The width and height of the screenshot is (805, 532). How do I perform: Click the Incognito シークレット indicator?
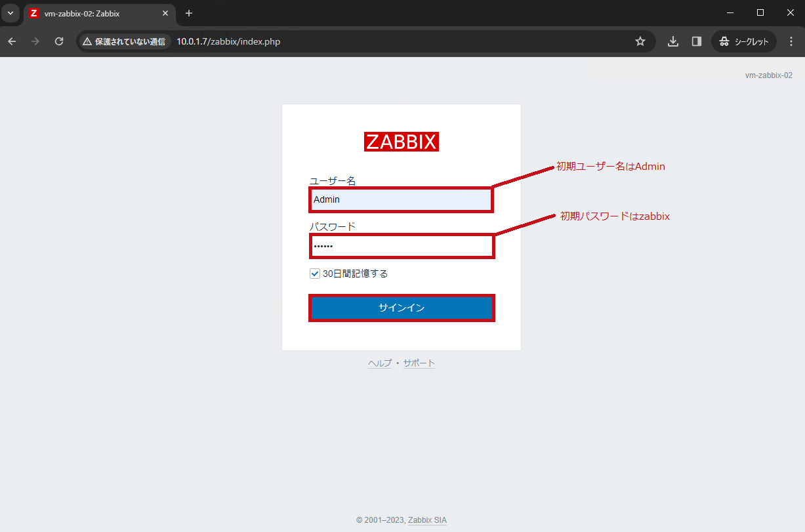point(744,41)
